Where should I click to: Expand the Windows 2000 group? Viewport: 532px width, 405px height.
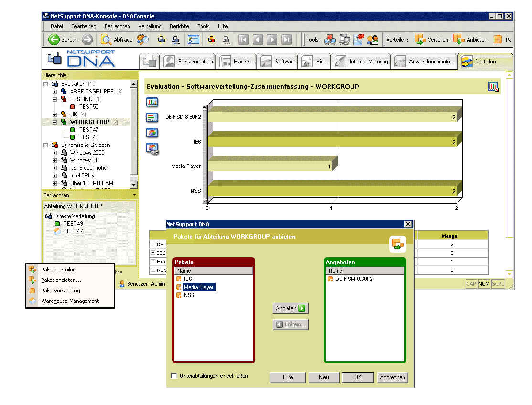coord(54,153)
